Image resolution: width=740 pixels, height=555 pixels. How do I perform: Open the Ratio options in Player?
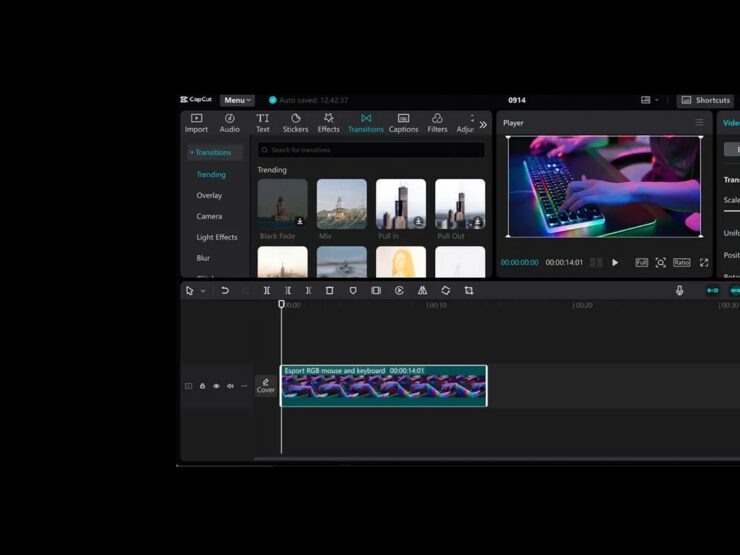[x=681, y=262]
